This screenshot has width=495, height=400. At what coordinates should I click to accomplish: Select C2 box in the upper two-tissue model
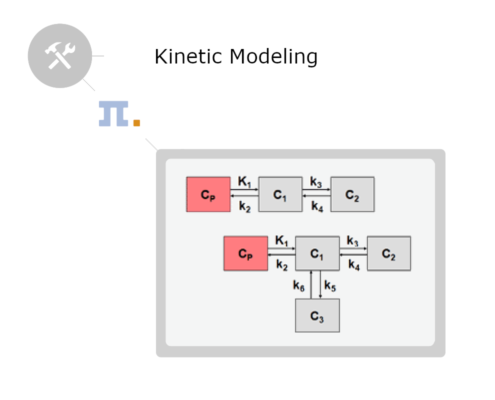pos(352,194)
